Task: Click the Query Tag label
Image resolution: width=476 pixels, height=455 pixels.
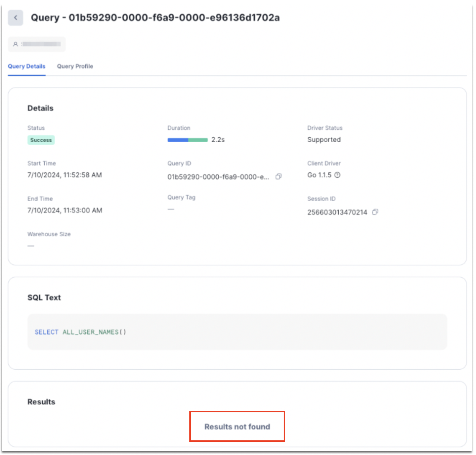Action: tap(181, 197)
